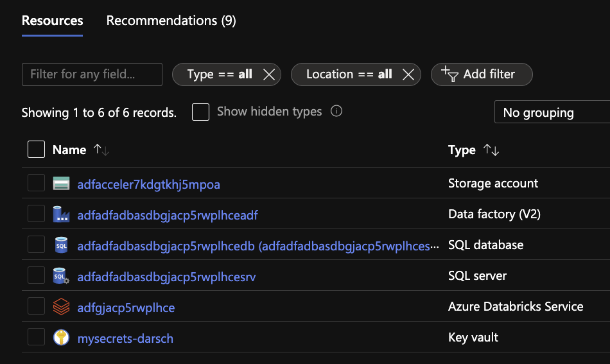Focus the Filter for any field input
Screen dimensions: 610x364
click(x=92, y=74)
